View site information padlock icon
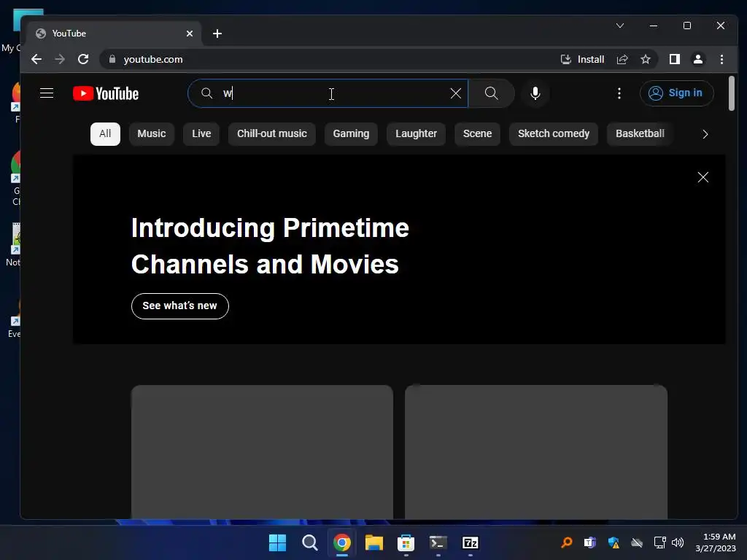The width and height of the screenshot is (747, 560). click(x=112, y=60)
